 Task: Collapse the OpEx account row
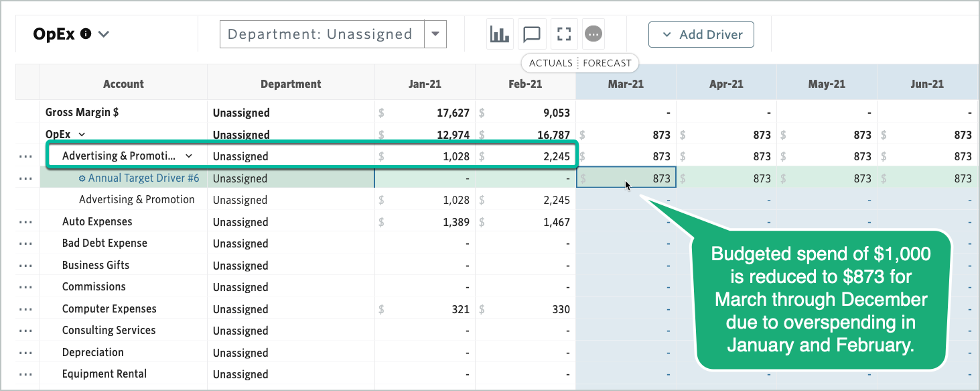(82, 135)
